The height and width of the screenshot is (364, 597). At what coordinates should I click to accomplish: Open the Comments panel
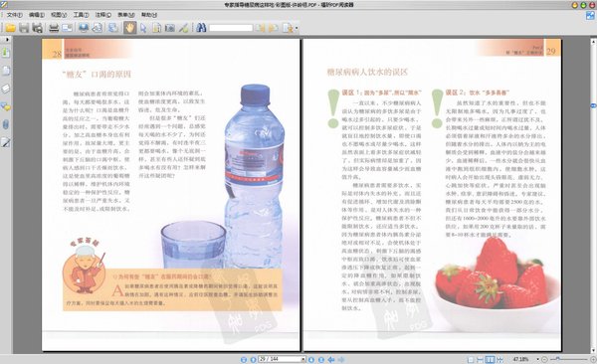tap(6, 106)
